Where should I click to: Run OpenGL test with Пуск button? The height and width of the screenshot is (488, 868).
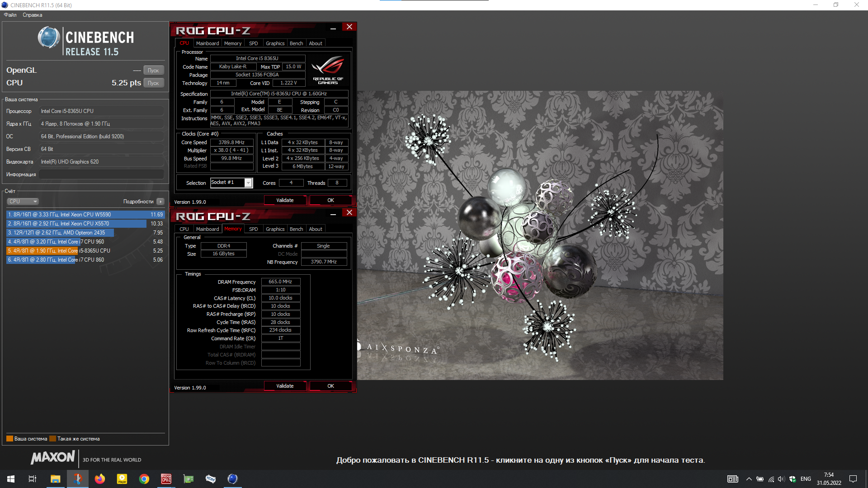(x=154, y=70)
